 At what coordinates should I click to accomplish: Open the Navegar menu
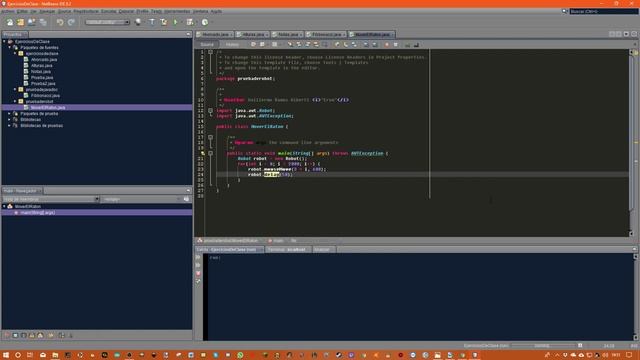47,11
